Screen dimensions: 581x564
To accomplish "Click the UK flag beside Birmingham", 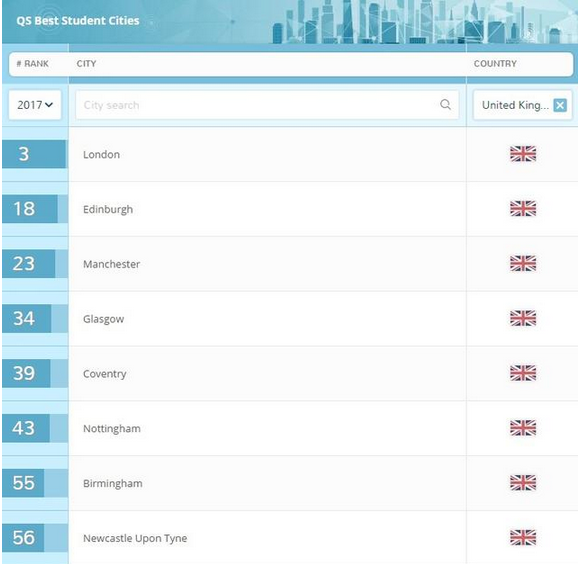I will tap(523, 482).
